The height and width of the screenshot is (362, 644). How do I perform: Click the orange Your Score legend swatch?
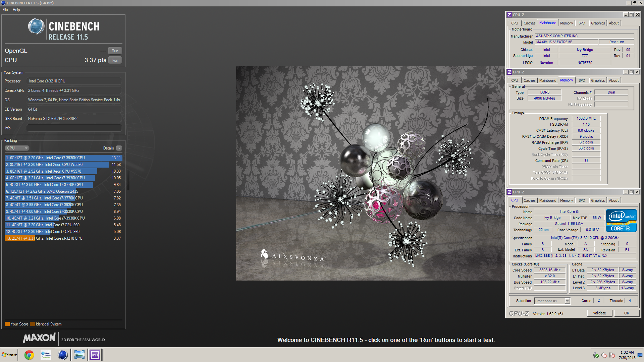point(7,324)
